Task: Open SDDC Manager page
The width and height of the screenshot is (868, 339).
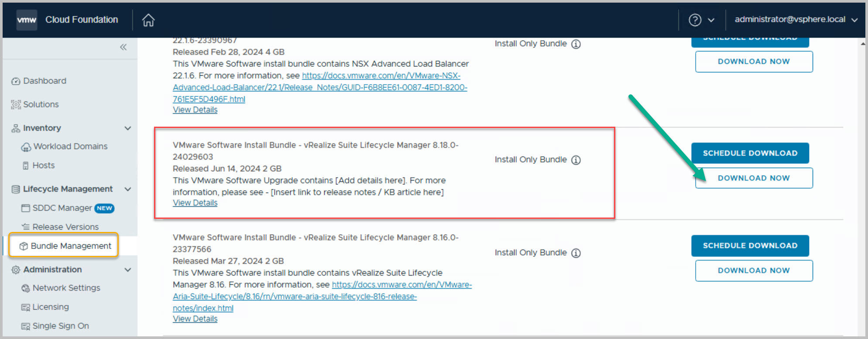Action: tap(62, 208)
